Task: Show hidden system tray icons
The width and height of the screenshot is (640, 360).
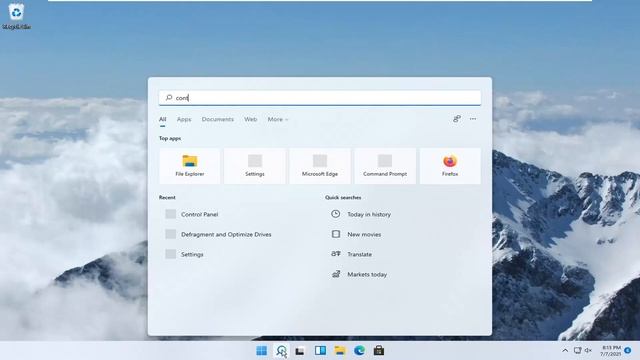Action: (x=565, y=351)
